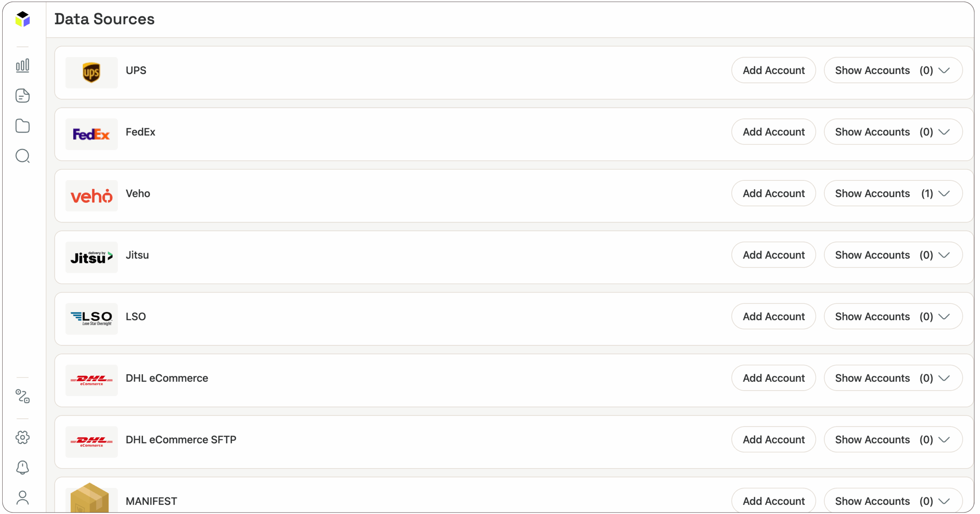The height and width of the screenshot is (514, 980).
Task: Expand Show Accounts for Jitsu
Action: click(x=893, y=255)
